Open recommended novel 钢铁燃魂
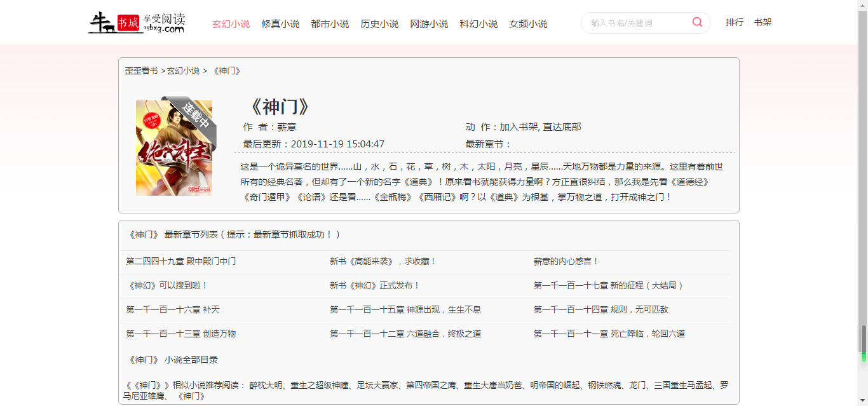 click(604, 385)
